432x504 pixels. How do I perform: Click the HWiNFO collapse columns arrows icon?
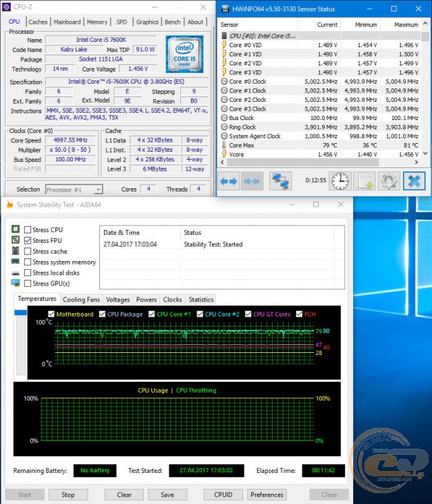(252, 181)
